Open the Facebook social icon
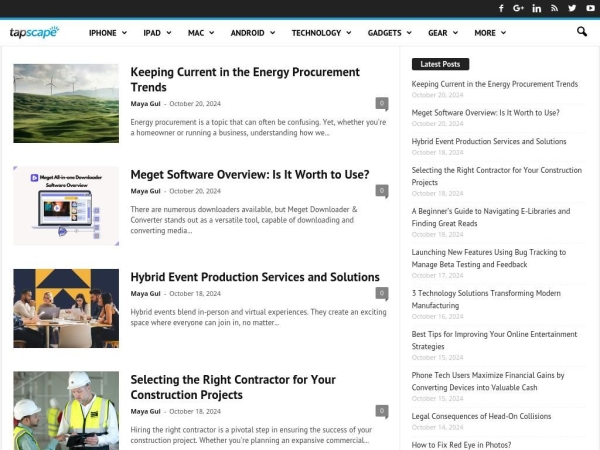The height and width of the screenshot is (450, 600). pyautogui.click(x=501, y=8)
